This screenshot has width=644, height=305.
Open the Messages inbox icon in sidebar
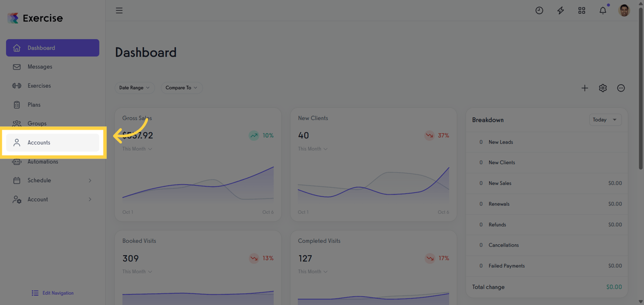(16, 66)
